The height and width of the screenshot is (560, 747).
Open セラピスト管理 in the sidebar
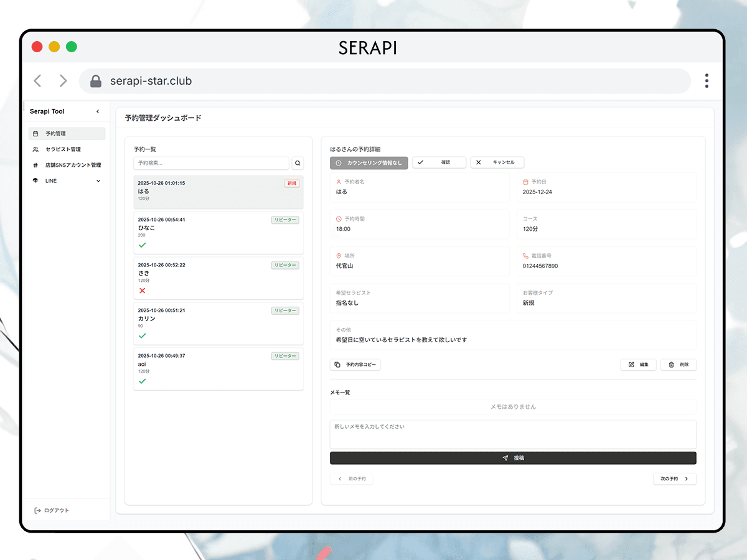coord(67,149)
